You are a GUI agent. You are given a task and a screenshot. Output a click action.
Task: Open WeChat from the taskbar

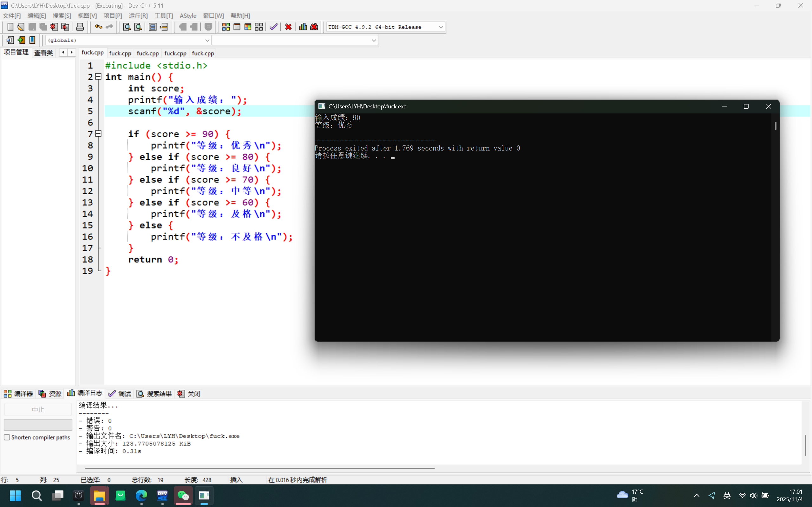tap(183, 496)
